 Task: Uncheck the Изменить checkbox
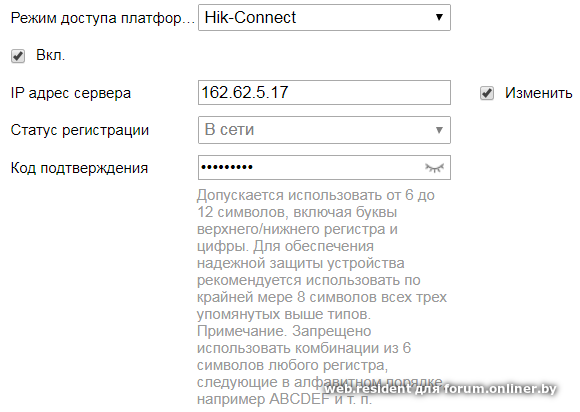487,93
